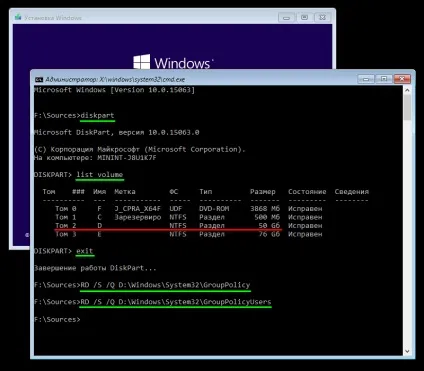Viewport: 424px width, 371px height.
Task: Click "Завершение работы DiskPart..." line
Action: click(95, 268)
